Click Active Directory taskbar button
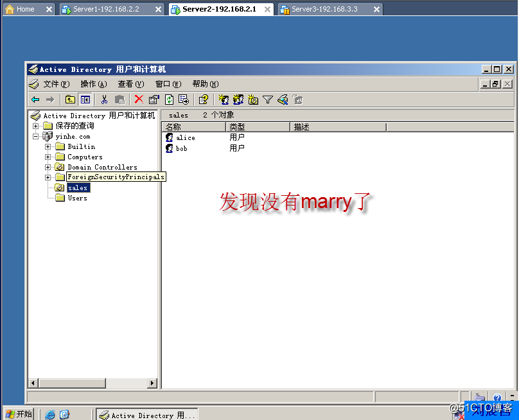 point(147,415)
